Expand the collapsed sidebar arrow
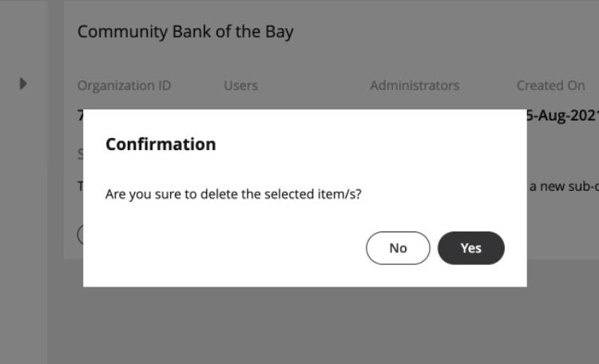Screen dimensions: 599x364 coord(23,83)
